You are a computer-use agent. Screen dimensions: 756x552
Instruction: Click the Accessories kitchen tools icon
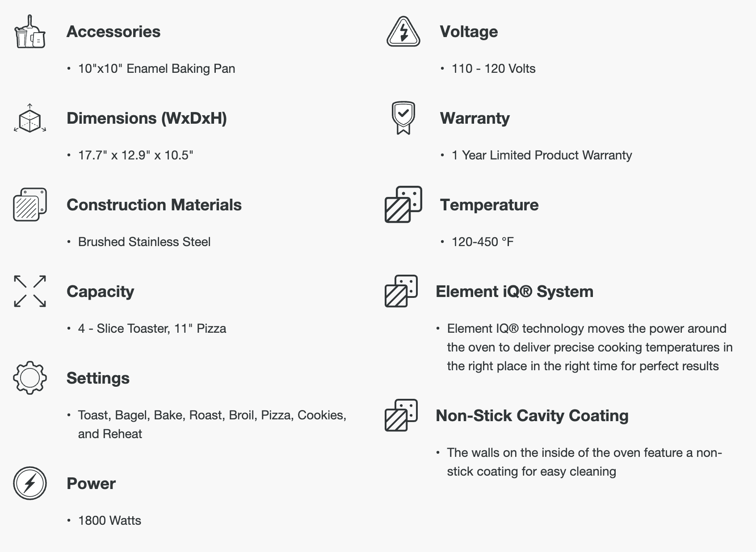coord(30,32)
